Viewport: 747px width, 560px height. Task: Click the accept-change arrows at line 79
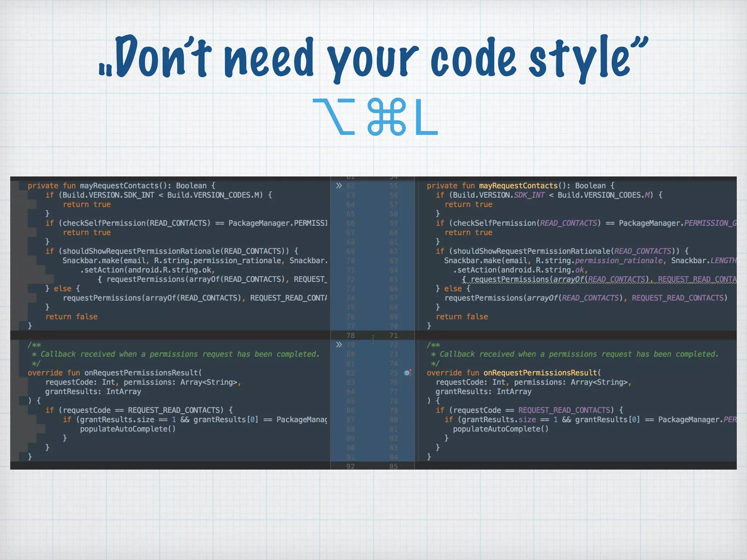coord(339,345)
